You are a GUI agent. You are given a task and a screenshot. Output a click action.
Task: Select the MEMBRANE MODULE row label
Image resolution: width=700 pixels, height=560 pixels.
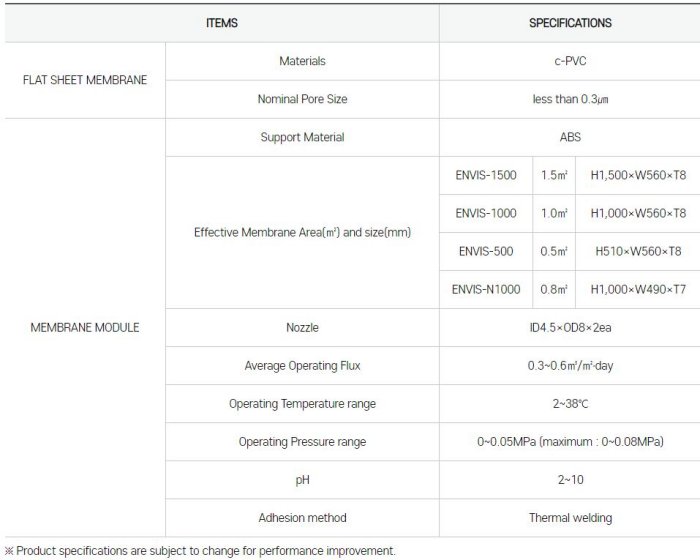[x=84, y=327]
